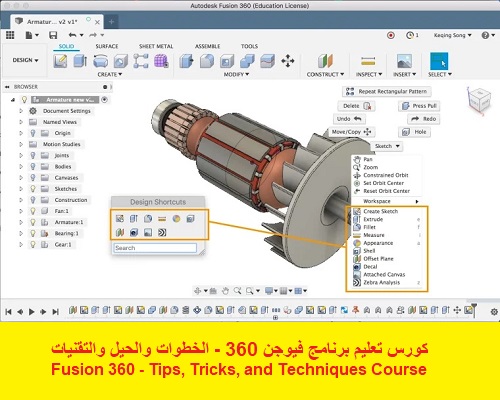This screenshot has height=400, width=500.
Task: Click the Appearance icon in Design Shortcuts
Action: point(176,219)
